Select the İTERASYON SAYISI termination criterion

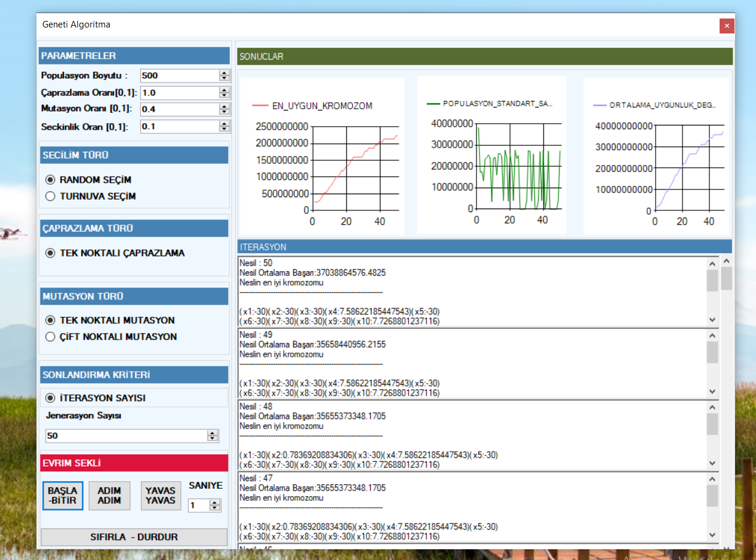tap(50, 398)
